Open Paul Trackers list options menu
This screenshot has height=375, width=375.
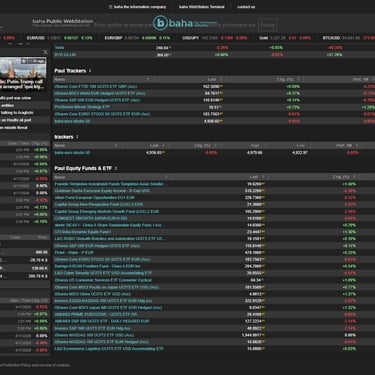click(x=90, y=71)
